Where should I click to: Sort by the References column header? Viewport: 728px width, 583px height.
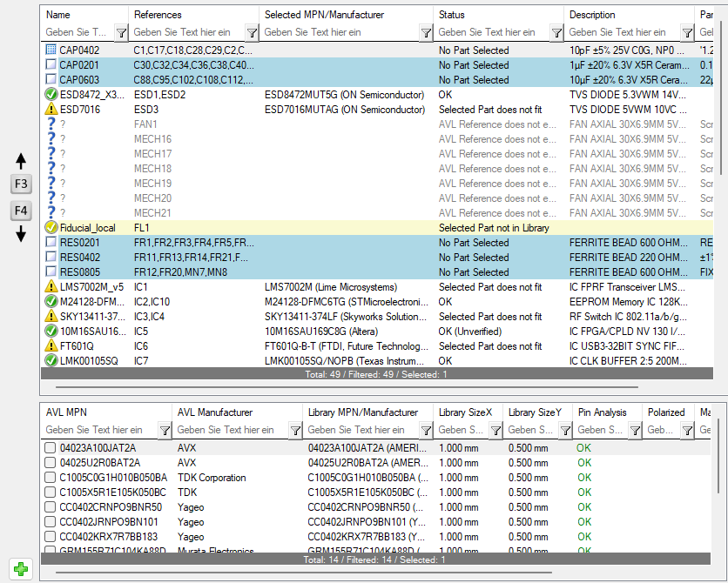pos(158,15)
